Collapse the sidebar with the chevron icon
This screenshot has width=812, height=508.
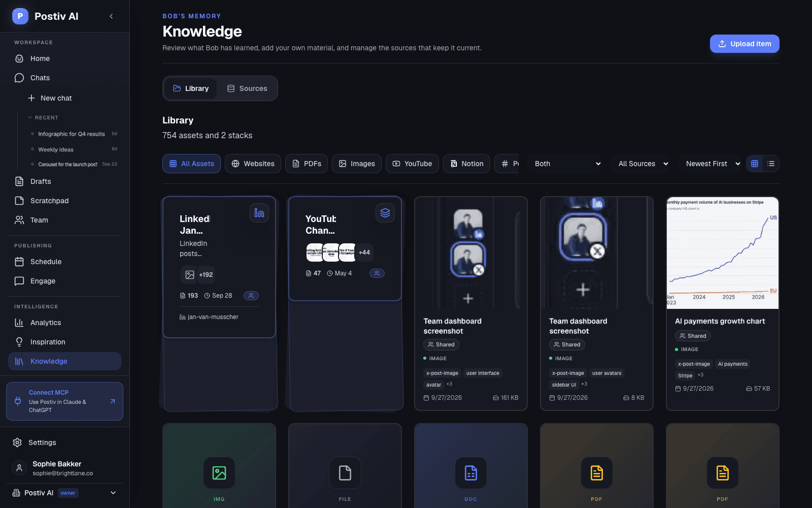[111, 16]
